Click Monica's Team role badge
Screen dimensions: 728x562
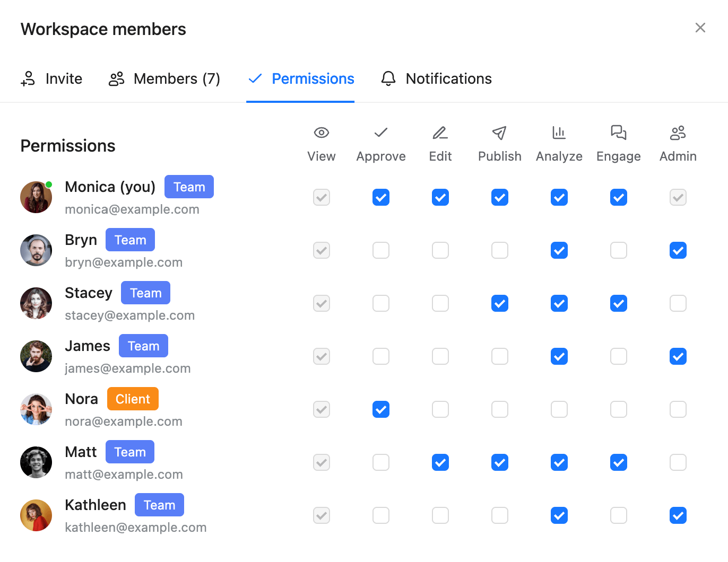(x=189, y=187)
